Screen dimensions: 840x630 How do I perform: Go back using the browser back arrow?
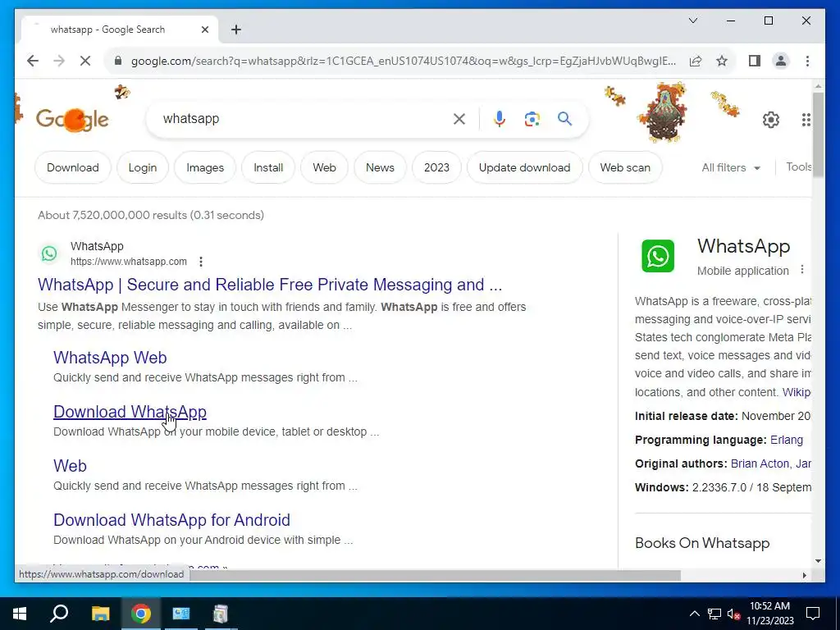click(x=33, y=61)
